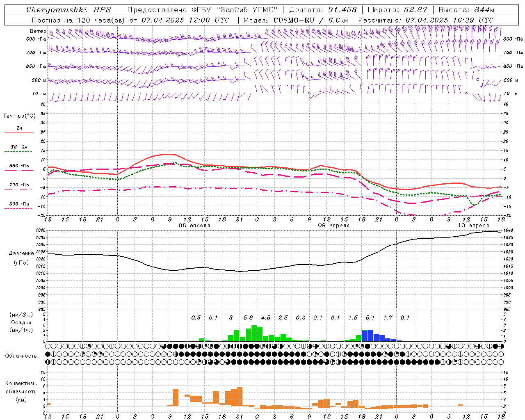Click the Облачность cloud cover label

pyautogui.click(x=21, y=356)
